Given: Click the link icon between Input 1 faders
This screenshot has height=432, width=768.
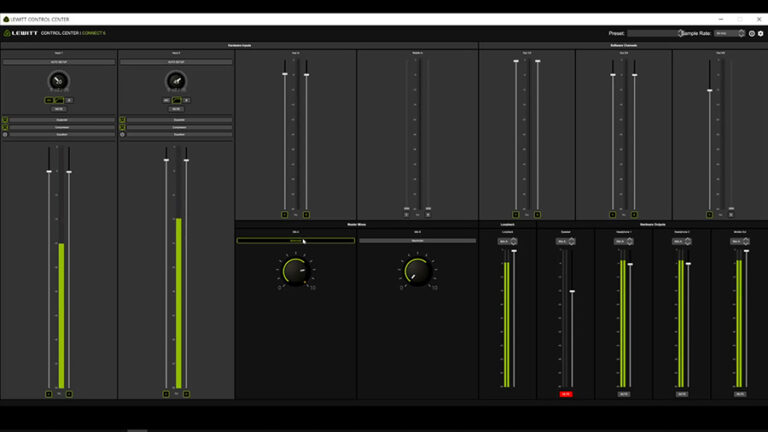Looking at the screenshot, I should coord(59,394).
